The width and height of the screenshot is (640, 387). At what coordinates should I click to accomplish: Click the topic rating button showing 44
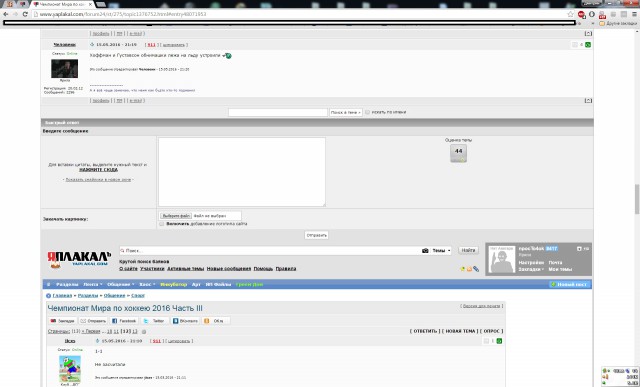pyautogui.click(x=458, y=153)
